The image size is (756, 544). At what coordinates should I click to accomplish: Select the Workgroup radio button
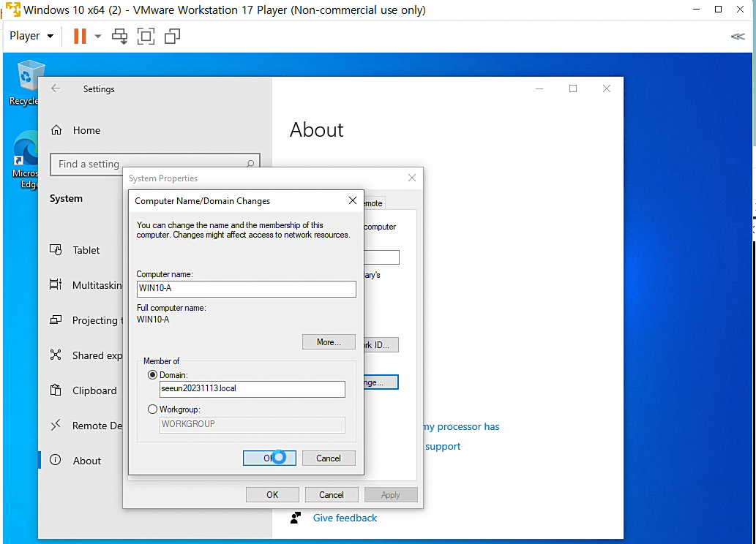(152, 409)
